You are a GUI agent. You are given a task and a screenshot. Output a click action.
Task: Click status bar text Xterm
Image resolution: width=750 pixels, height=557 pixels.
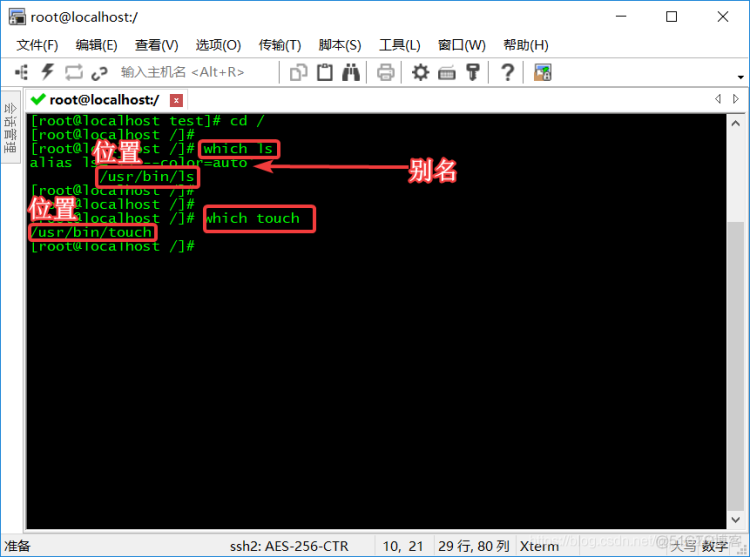(539, 546)
